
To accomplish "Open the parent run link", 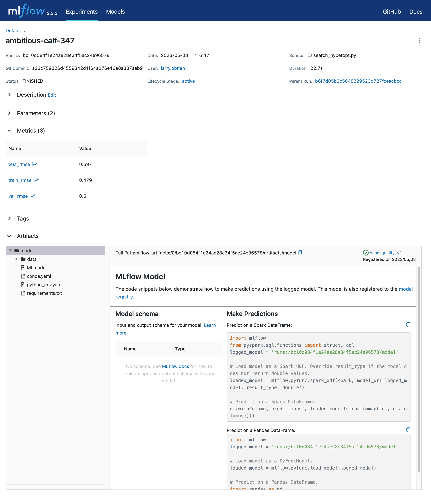I will [358, 81].
